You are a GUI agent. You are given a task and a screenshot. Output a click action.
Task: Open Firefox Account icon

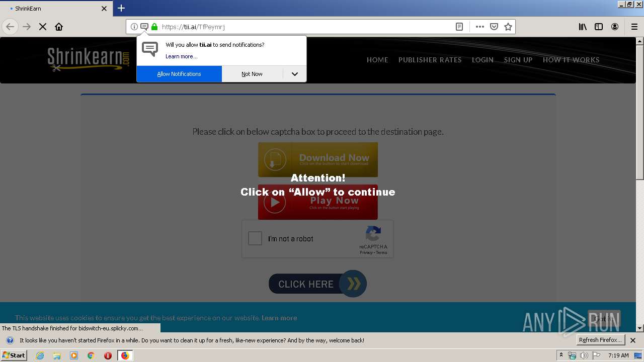click(x=615, y=27)
